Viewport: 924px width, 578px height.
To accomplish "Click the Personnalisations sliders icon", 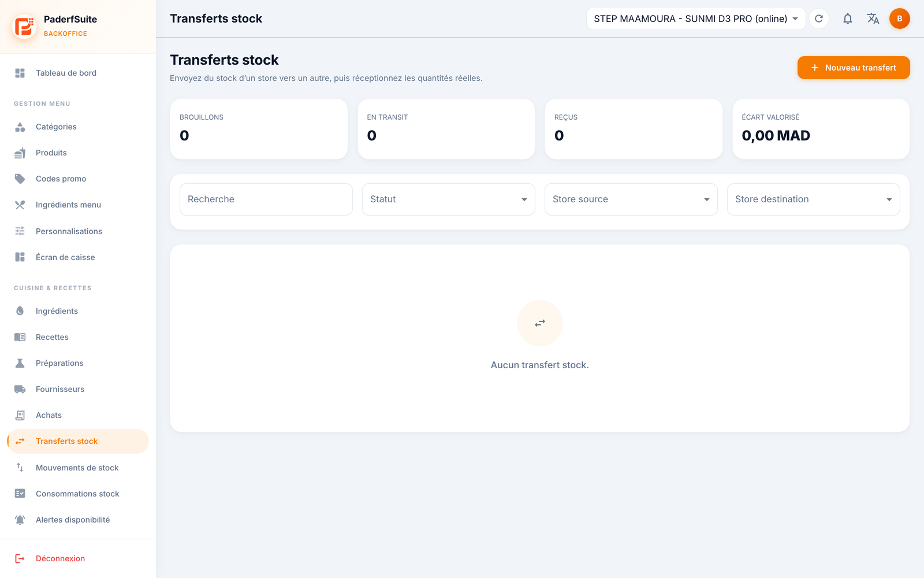I will [x=20, y=231].
